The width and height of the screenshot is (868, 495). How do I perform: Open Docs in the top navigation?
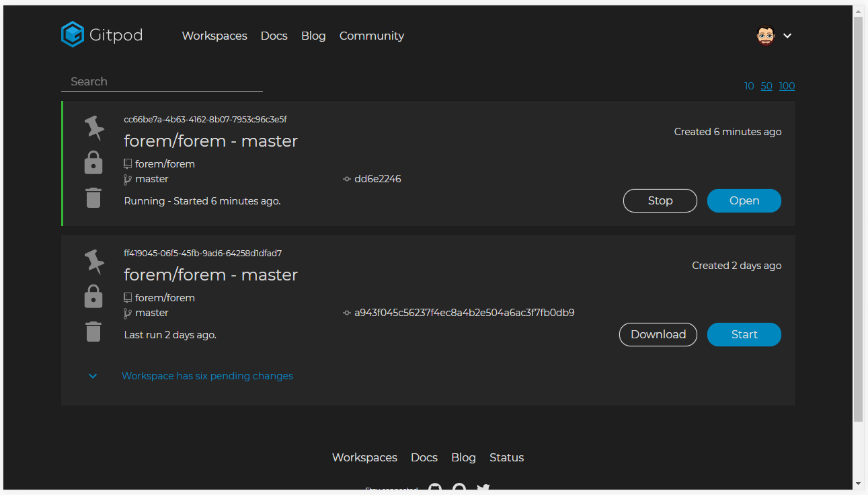(x=274, y=36)
